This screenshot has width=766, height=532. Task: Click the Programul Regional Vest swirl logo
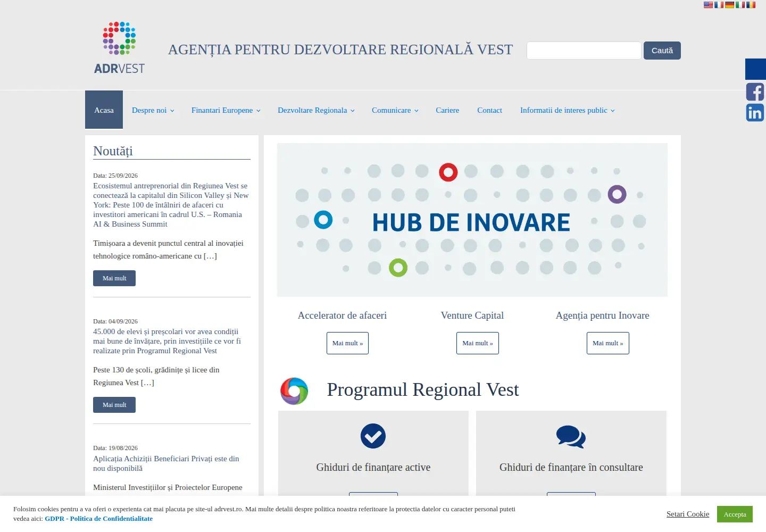click(x=294, y=391)
